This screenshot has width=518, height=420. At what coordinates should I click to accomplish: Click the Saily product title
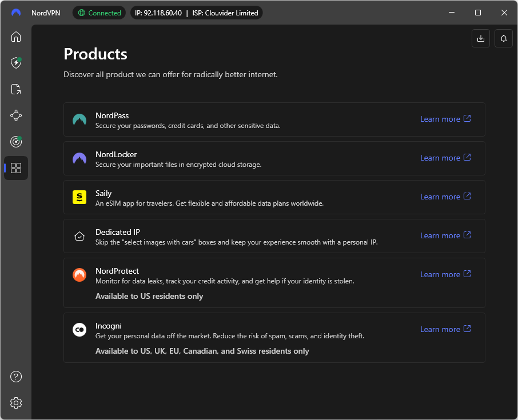click(x=103, y=194)
